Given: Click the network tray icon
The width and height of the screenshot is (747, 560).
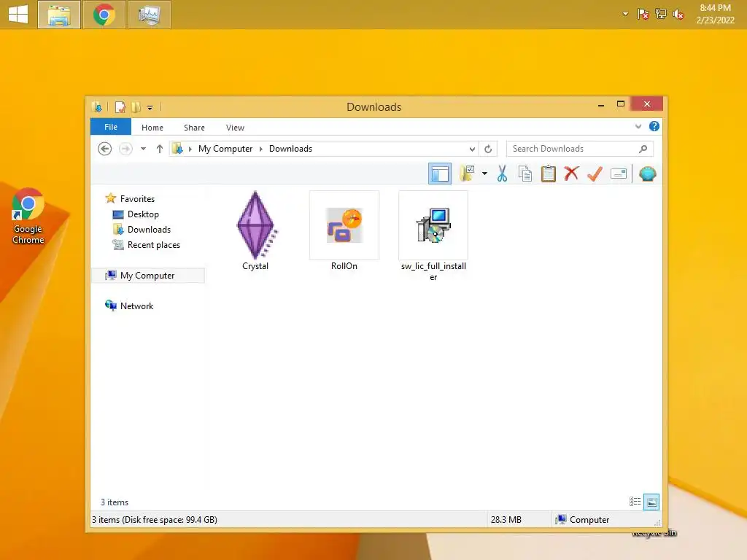Looking at the screenshot, I should pyautogui.click(x=661, y=14).
